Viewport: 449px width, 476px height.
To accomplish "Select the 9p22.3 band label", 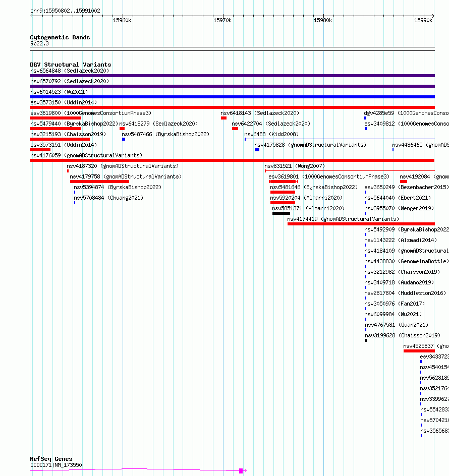I will [39, 43].
